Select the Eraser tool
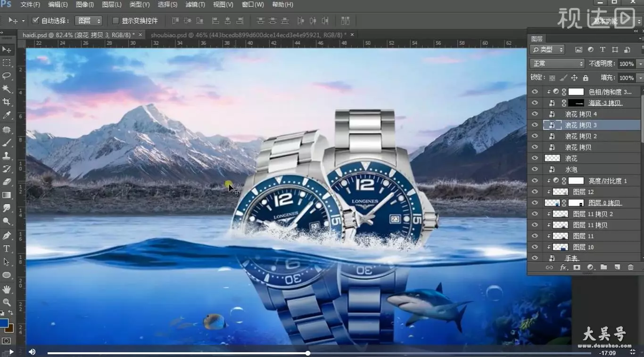Viewport: 644px width, 357px height. (7, 182)
